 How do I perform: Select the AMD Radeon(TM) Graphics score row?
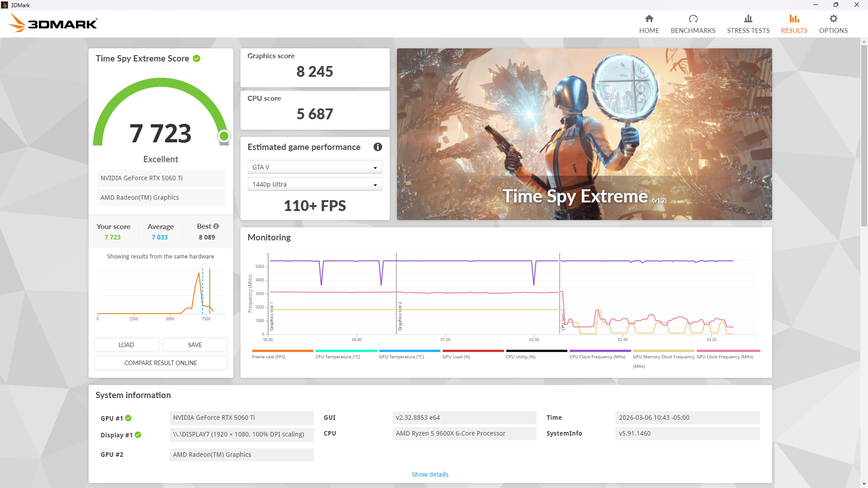point(160,197)
